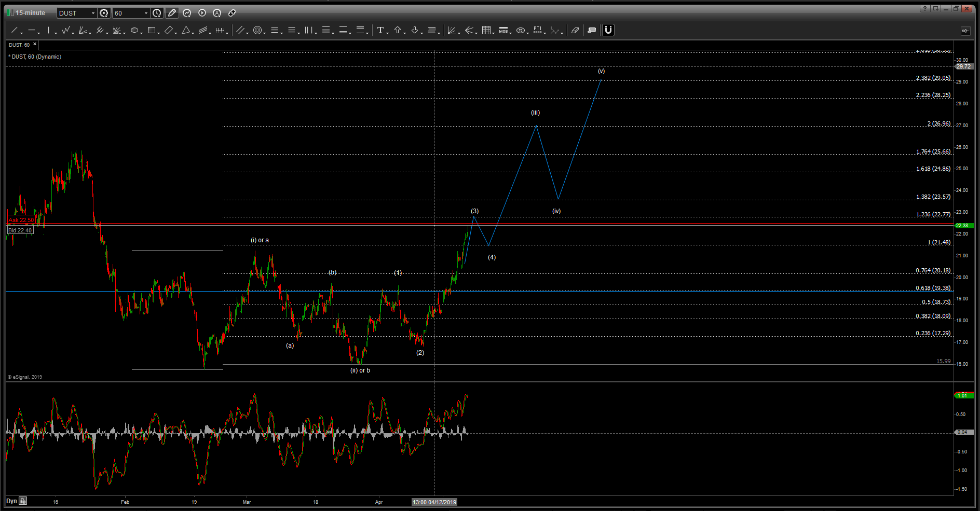Select the triangle drawing tool
This screenshot has height=511, width=980.
185,31
